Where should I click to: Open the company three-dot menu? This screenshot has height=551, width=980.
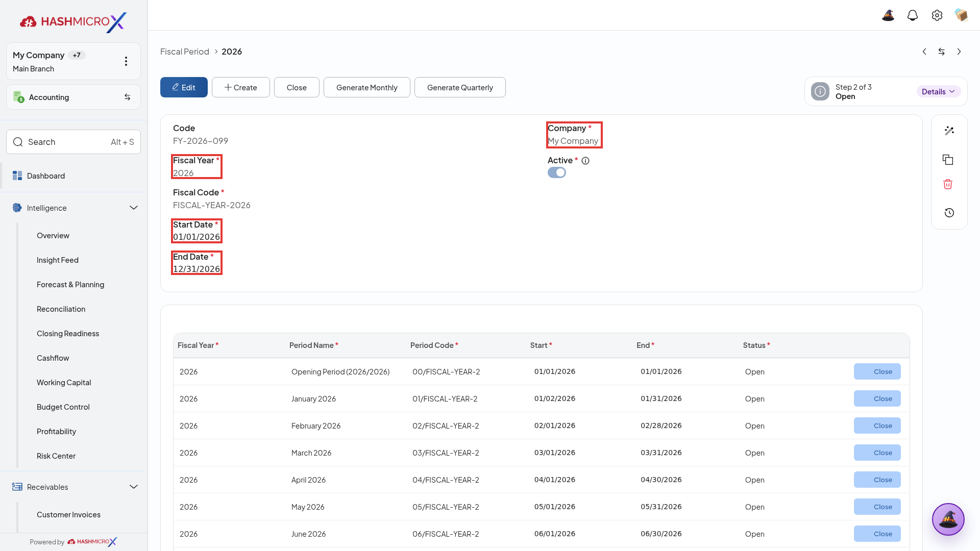[126, 61]
